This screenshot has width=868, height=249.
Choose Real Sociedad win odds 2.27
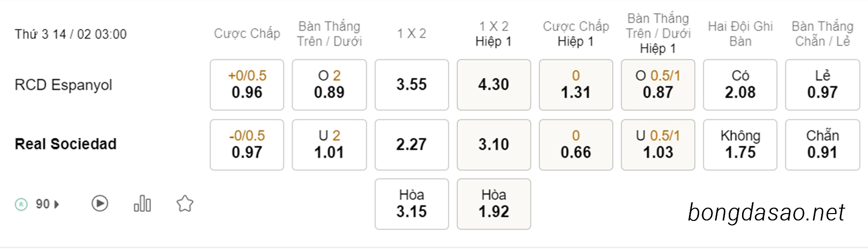point(412,145)
